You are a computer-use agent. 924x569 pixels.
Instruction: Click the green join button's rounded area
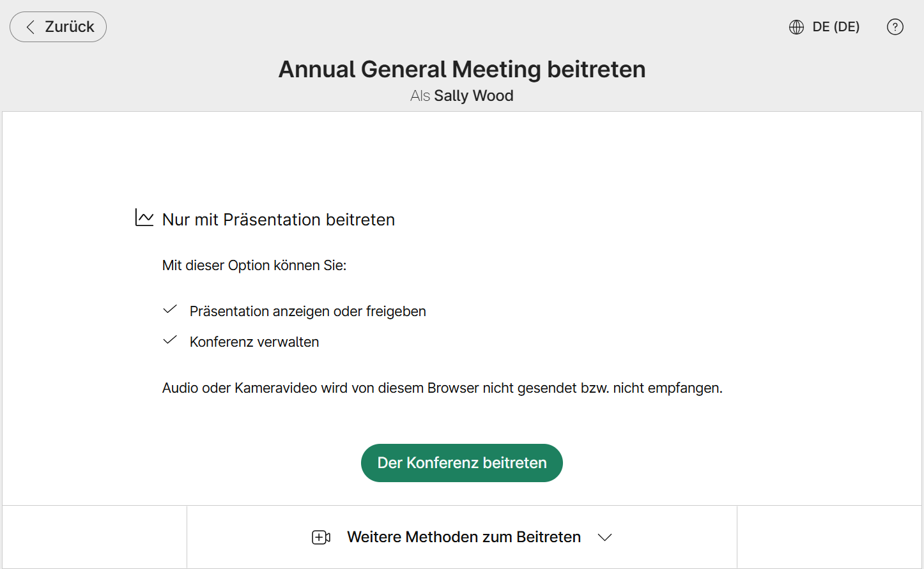461,462
